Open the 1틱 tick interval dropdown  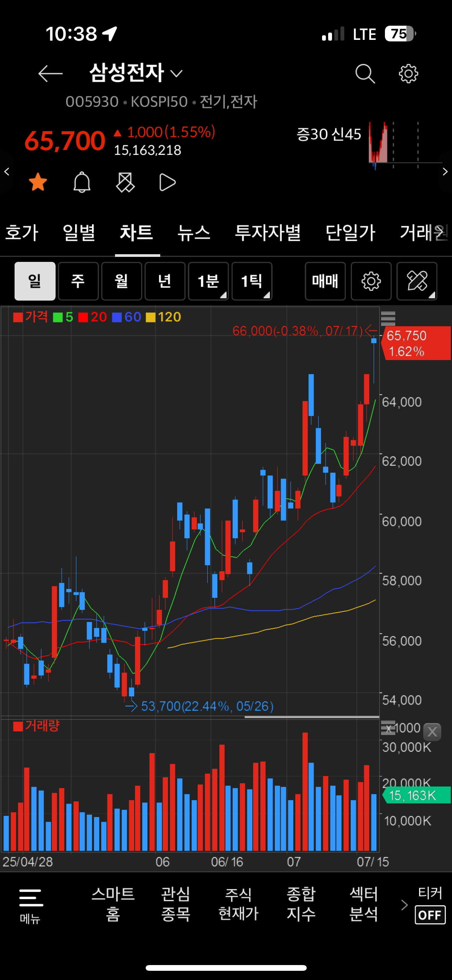click(252, 281)
